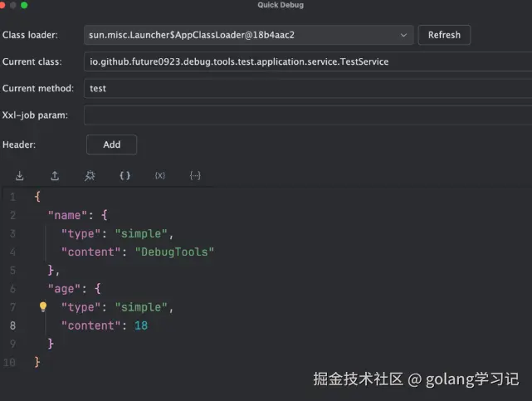Click the closing brace on line 10
Image resolution: width=532 pixels, height=401 pixels.
(37, 362)
